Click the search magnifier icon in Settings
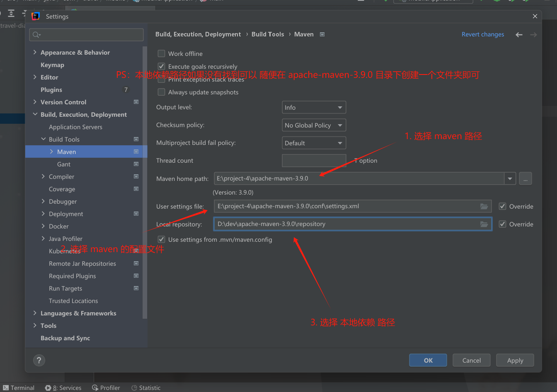The image size is (557, 392). click(x=36, y=35)
